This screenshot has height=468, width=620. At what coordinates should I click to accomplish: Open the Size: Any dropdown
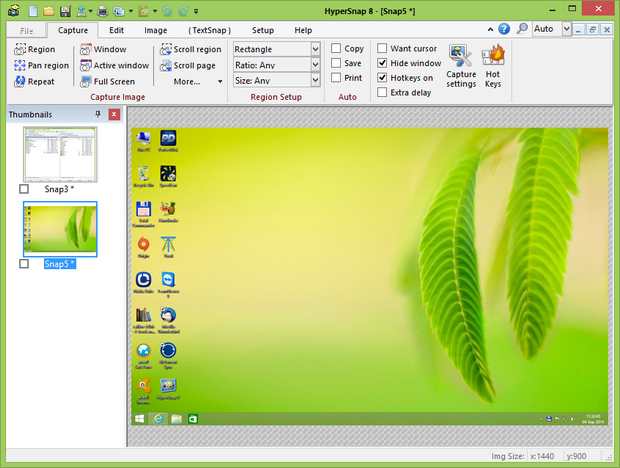(x=315, y=80)
